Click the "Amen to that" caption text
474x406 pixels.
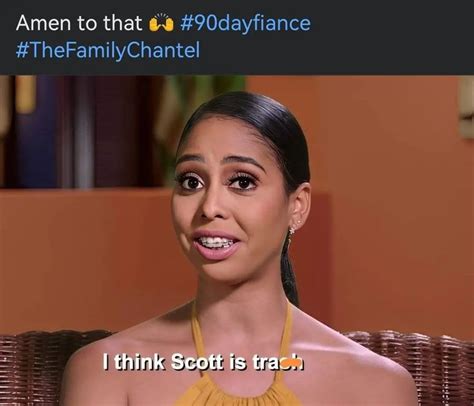[79, 23]
